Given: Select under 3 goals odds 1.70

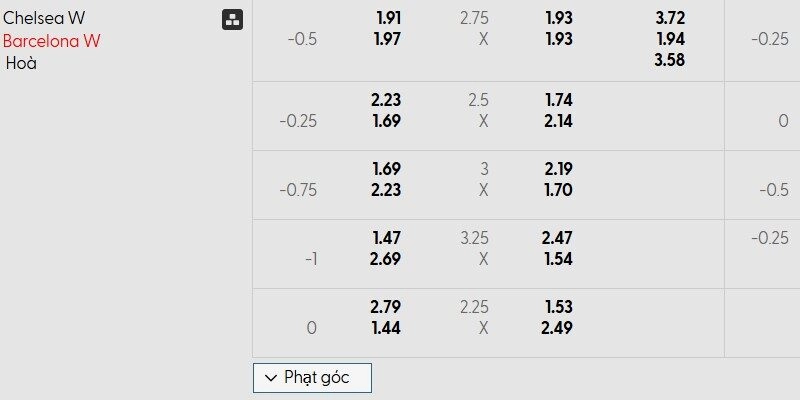Looking at the screenshot, I should (x=558, y=190).
